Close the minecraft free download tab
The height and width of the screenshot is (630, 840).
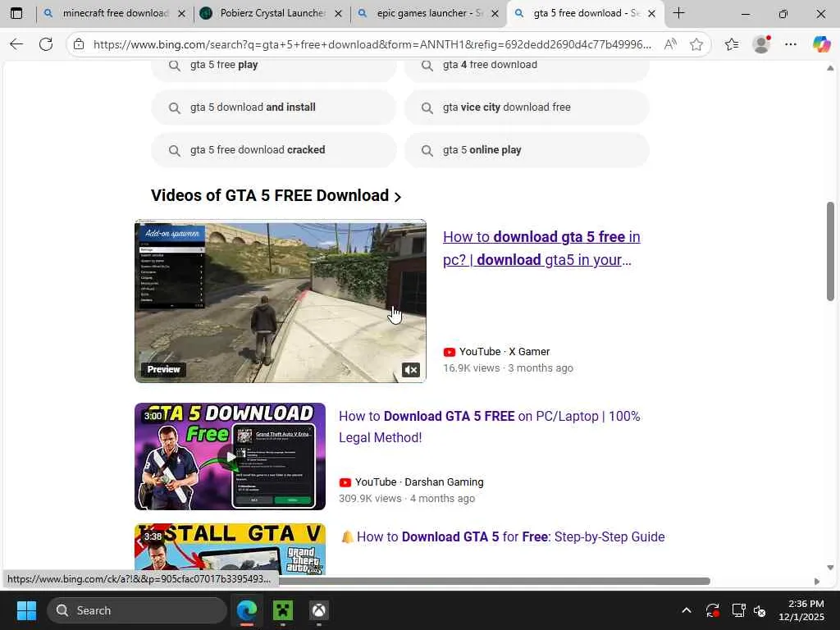point(181,13)
